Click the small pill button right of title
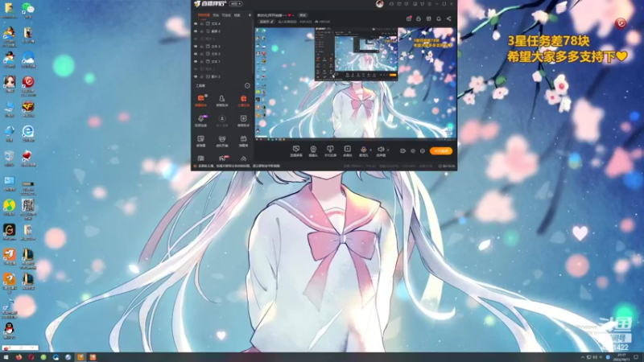Viewport: 644px width, 362px height. click(303, 15)
